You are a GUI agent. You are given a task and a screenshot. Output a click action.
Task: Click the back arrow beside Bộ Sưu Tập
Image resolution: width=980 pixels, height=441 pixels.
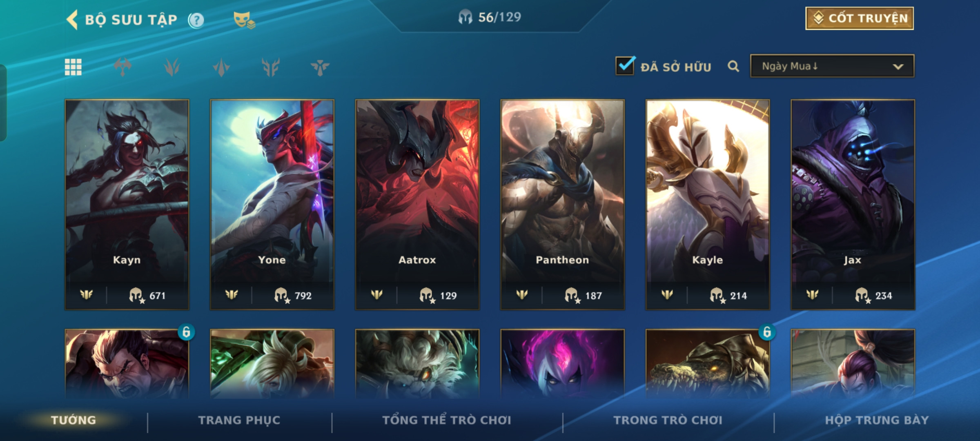72,20
